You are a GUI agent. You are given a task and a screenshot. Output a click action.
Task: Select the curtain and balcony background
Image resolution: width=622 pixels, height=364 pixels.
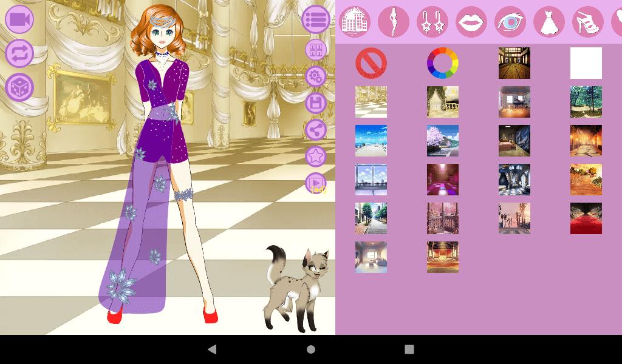coord(443,102)
